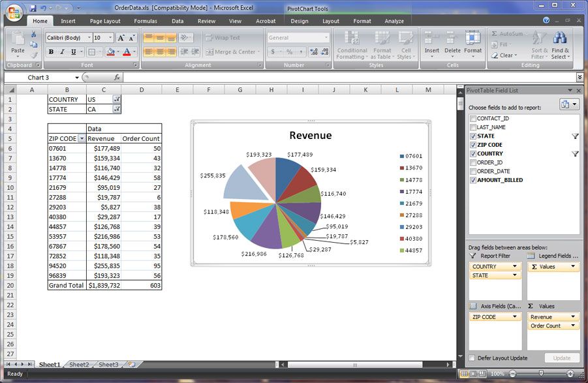Viewport: 588px width, 383px height.
Task: Check the ORDER_DATE field
Action: click(x=473, y=171)
